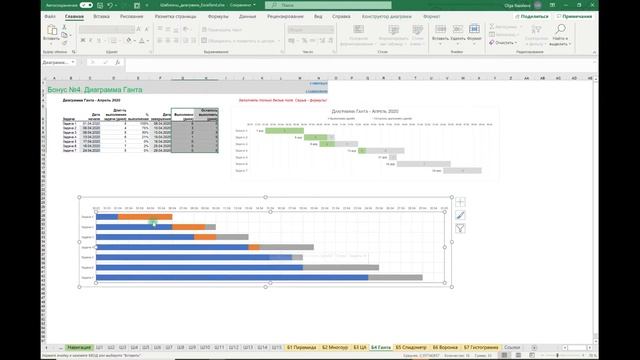Click the Удалить cells icon

(458, 29)
